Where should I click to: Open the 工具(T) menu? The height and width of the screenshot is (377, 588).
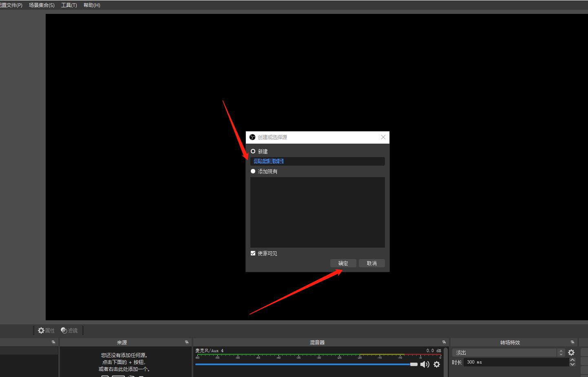point(69,5)
